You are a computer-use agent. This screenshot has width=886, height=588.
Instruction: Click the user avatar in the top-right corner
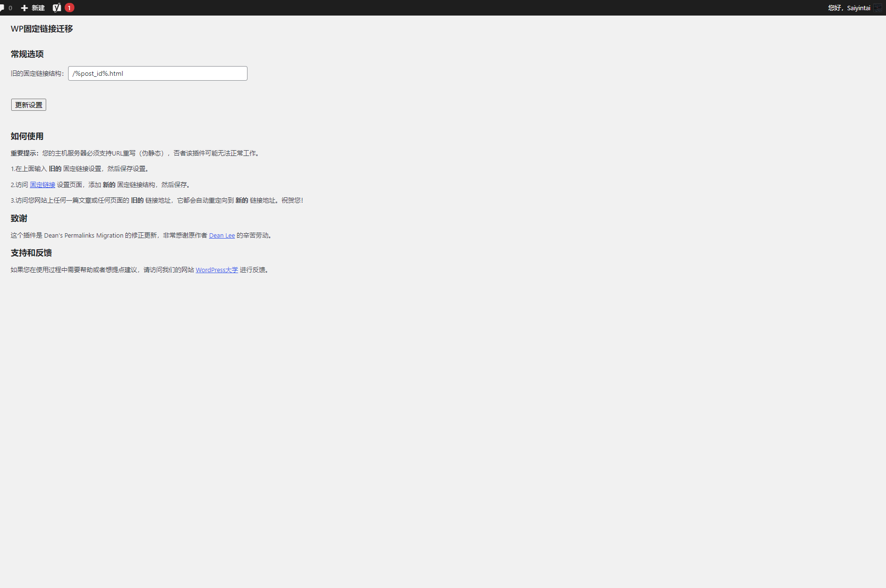tap(878, 7)
